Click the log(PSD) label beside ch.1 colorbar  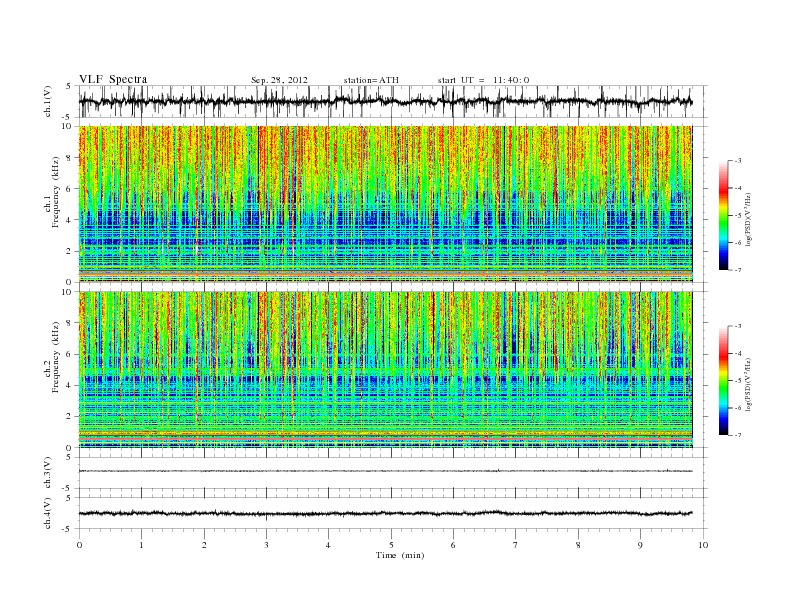click(748, 219)
